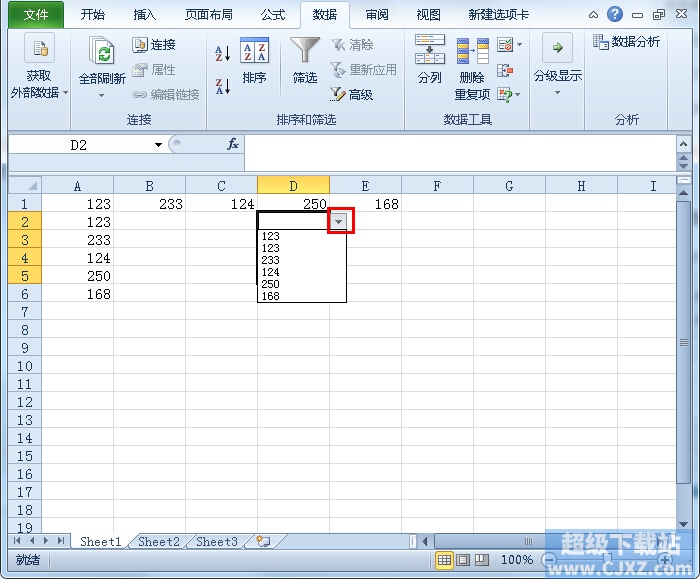This screenshot has height=579, width=700.
Task: Go to last sheet navigation arrow
Action: pyautogui.click(x=61, y=541)
